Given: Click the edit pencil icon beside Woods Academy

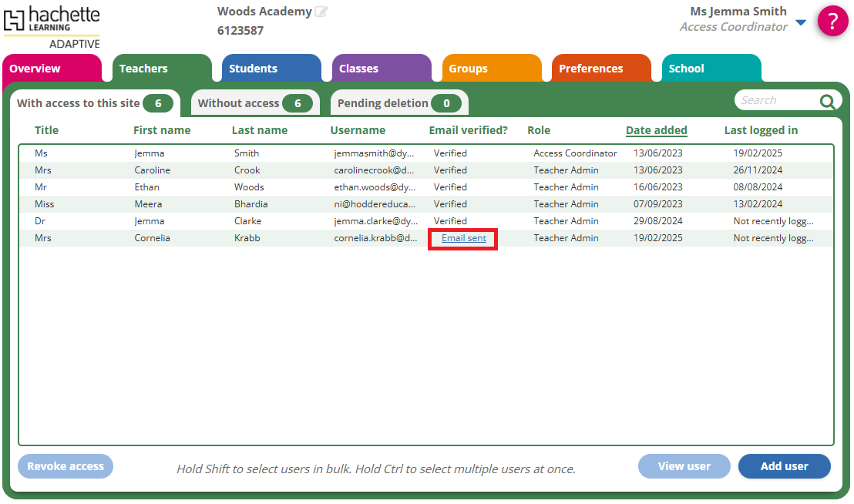Looking at the screenshot, I should 321,12.
